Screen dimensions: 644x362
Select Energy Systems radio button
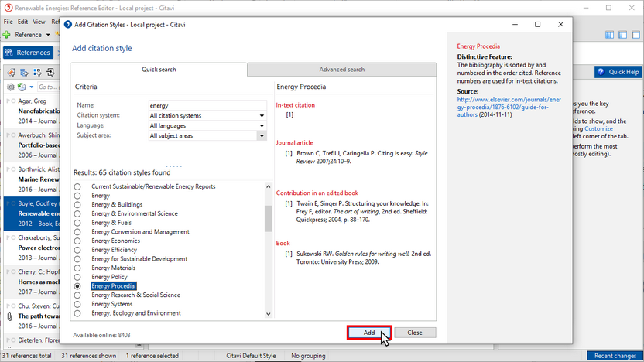point(77,304)
